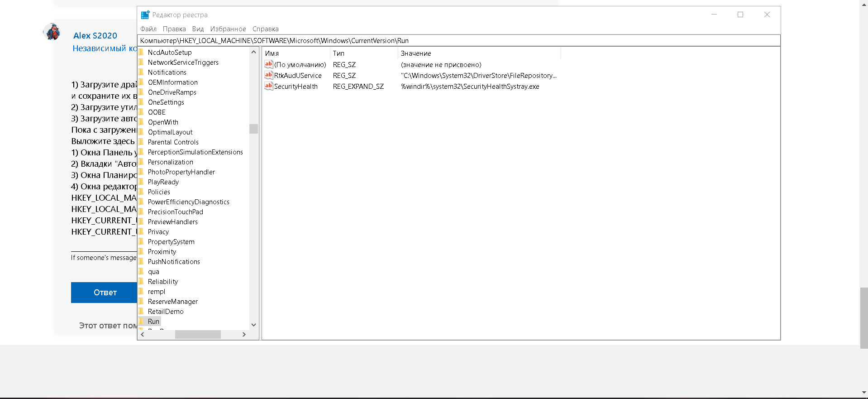Select the NcdAutoSetup key
This screenshot has width=868, height=399.
point(170,53)
